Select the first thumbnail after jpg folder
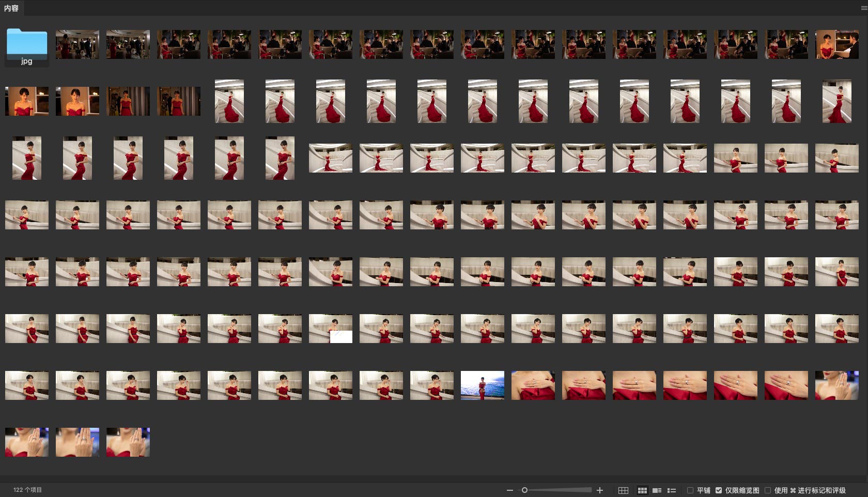The height and width of the screenshot is (497, 868). point(78,44)
